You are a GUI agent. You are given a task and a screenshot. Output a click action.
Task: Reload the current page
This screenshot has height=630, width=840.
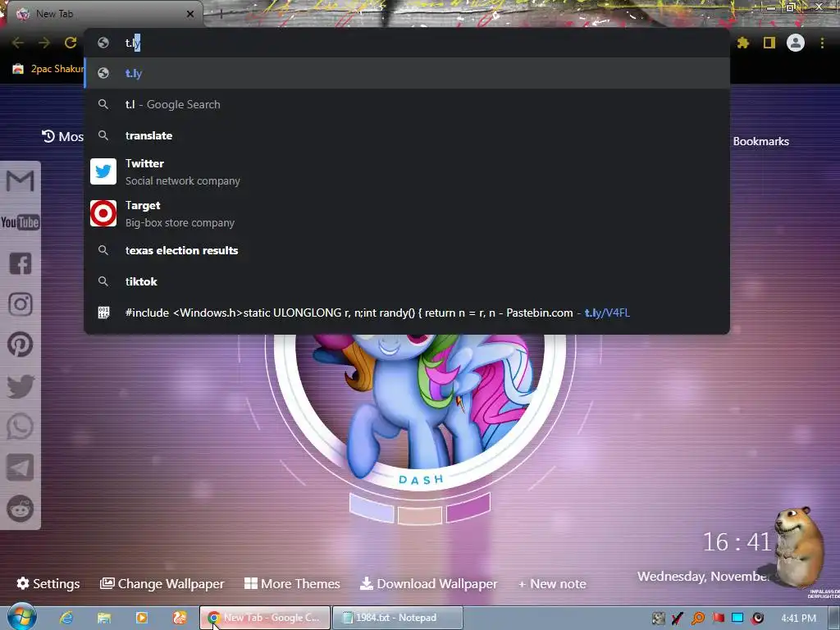(x=71, y=43)
